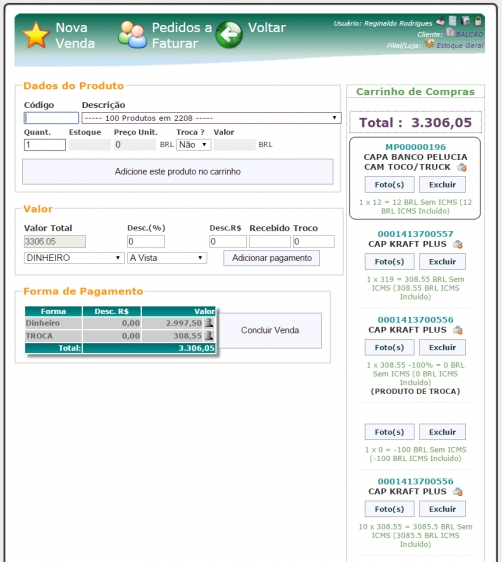This screenshot has width=502, height=562.
Task: Click Excluir for item MP00000196
Action: coord(443,185)
